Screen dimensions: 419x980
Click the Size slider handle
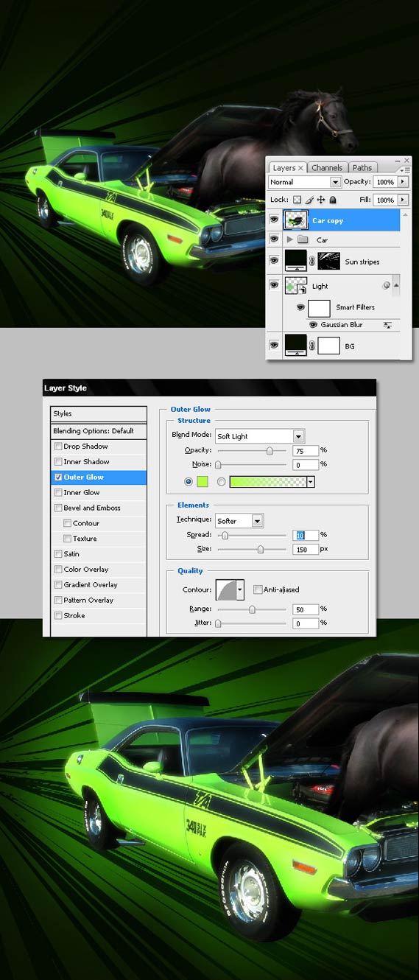coord(261,549)
